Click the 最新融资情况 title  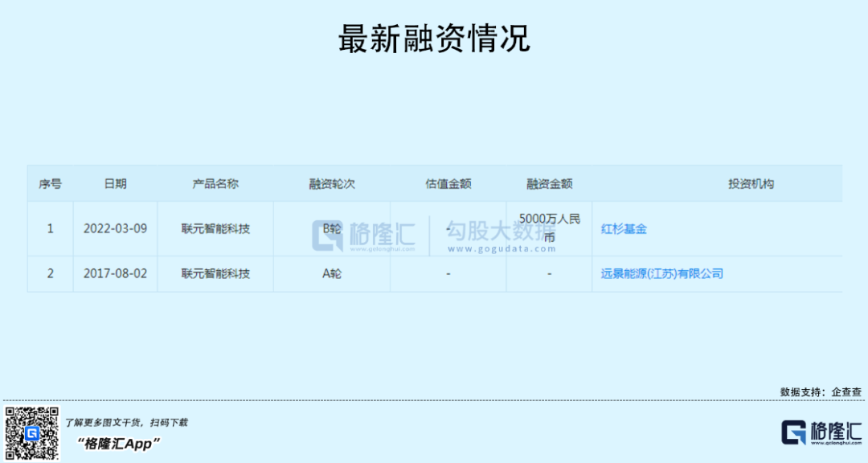coord(434,39)
